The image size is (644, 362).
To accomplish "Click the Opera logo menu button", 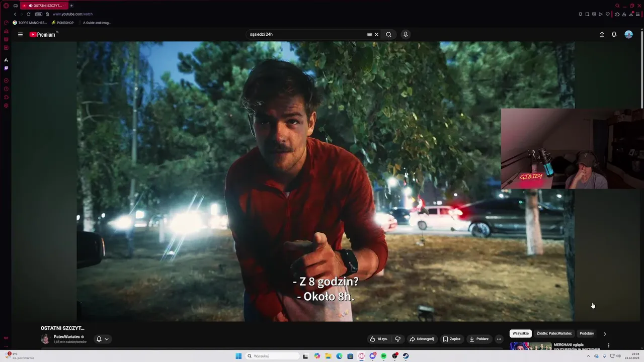I will click(x=6, y=6).
